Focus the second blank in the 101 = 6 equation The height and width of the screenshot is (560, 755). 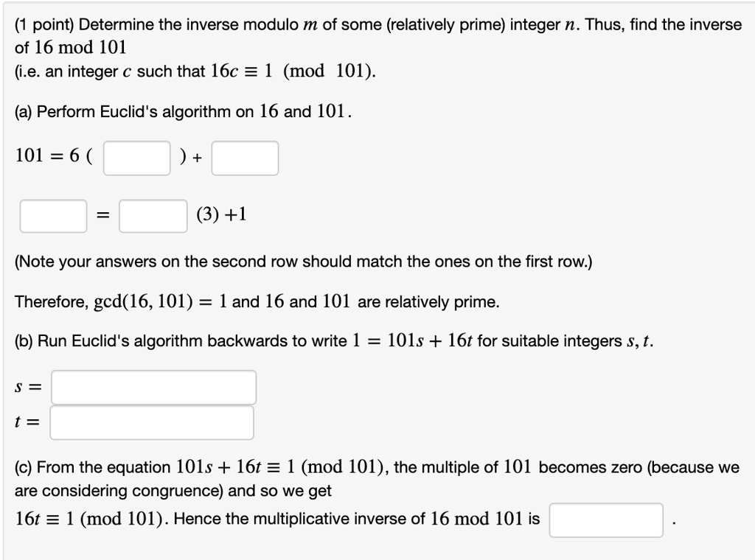(245, 157)
